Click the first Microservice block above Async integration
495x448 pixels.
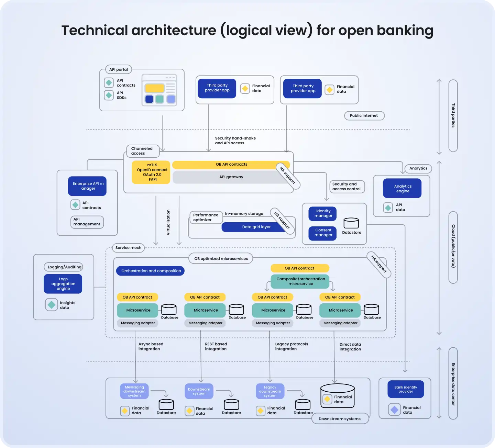point(138,310)
